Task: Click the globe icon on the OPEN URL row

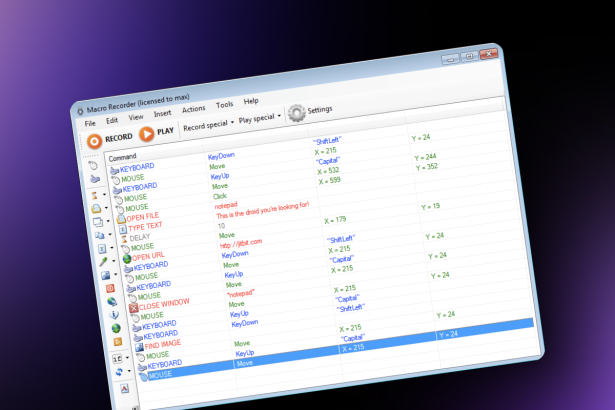Action: pyautogui.click(x=127, y=259)
